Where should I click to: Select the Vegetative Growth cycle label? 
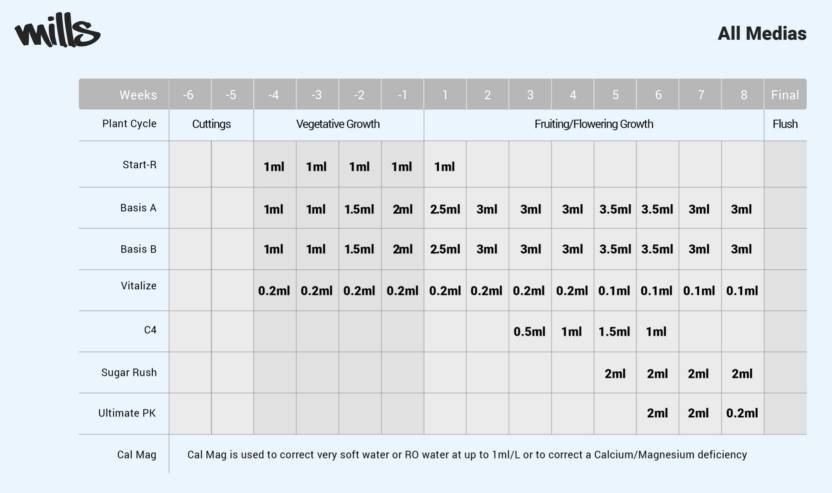coord(338,124)
